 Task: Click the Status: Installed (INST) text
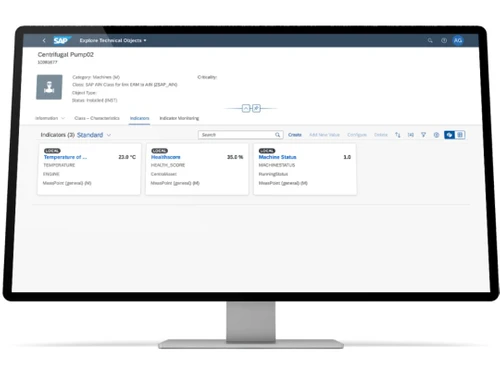tap(95, 100)
